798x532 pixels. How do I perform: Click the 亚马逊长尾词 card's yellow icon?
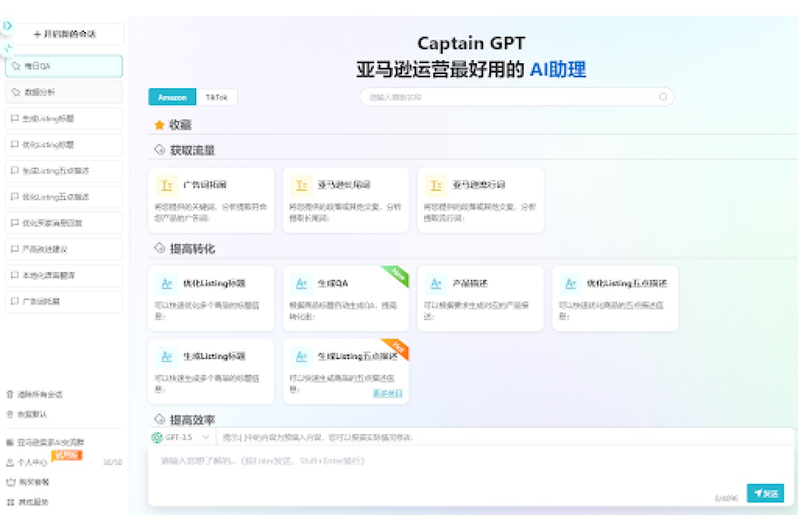[301, 185]
